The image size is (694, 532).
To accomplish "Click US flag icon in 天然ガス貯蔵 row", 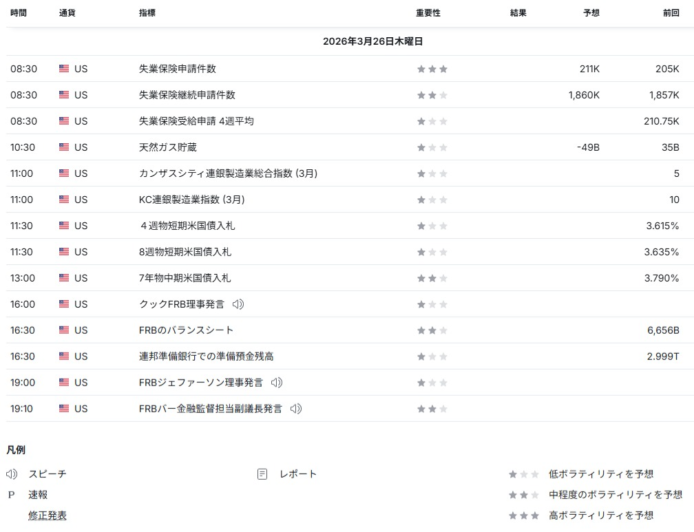I will (x=64, y=147).
